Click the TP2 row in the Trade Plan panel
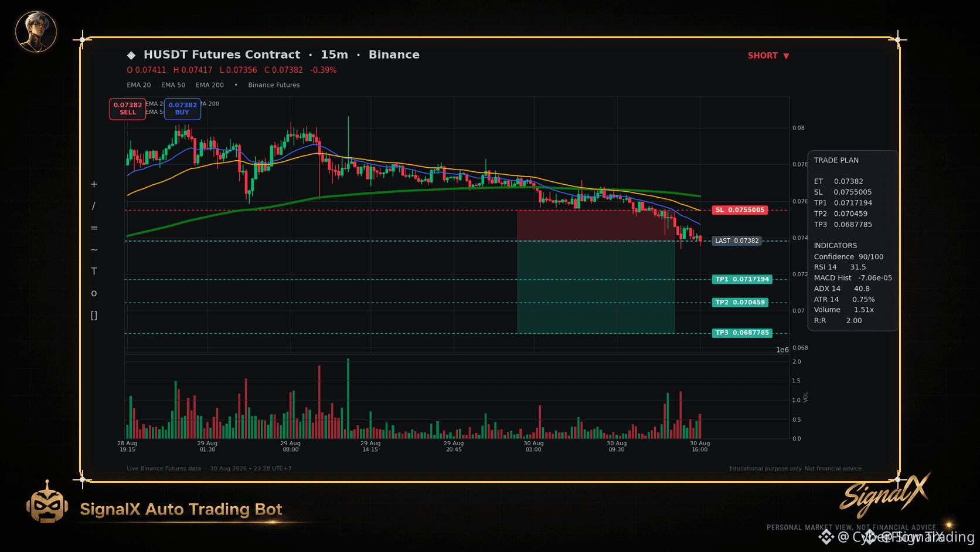Image resolution: width=980 pixels, height=552 pixels. pos(841,214)
